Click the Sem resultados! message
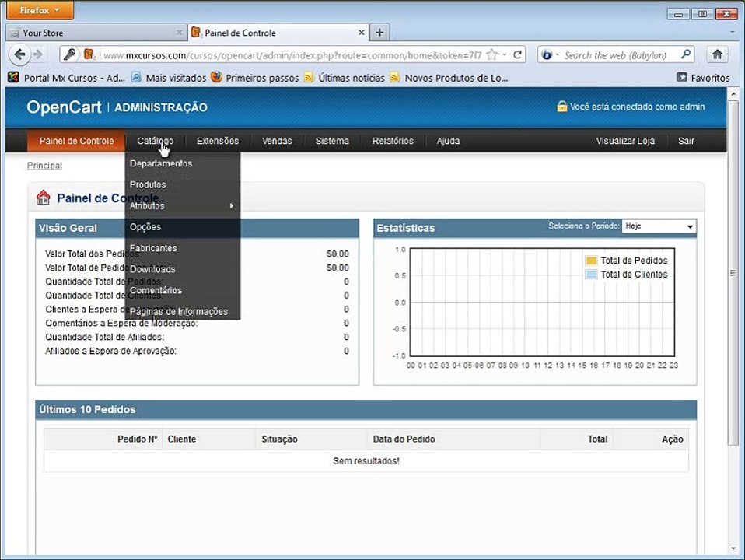Screen dimensions: 745x560 click(366, 460)
